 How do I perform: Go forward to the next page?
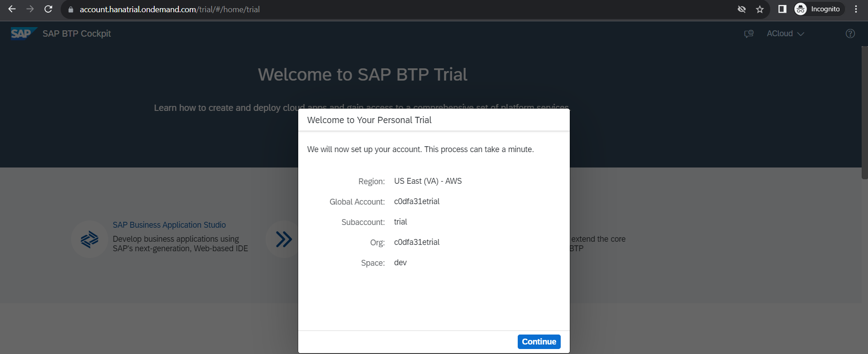point(30,10)
